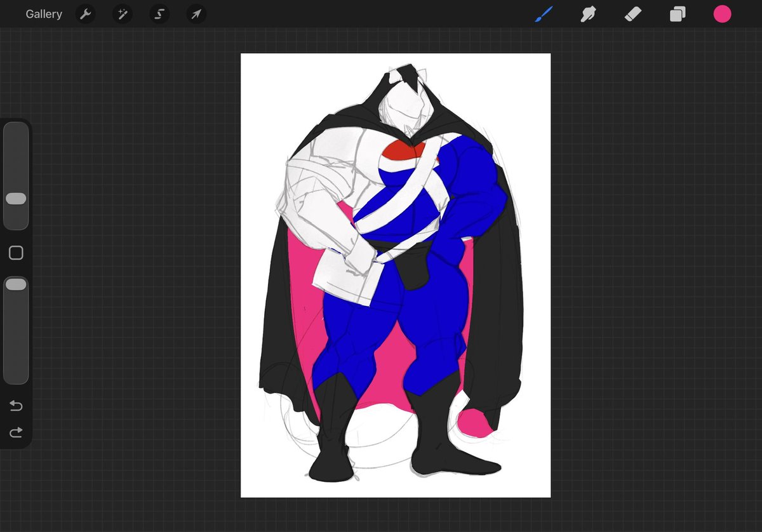Open the Gallery
The image size is (762, 532).
pyautogui.click(x=44, y=14)
